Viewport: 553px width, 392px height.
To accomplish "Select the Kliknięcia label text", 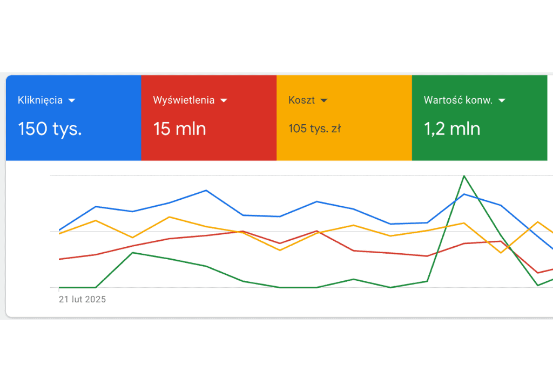I will (x=40, y=100).
